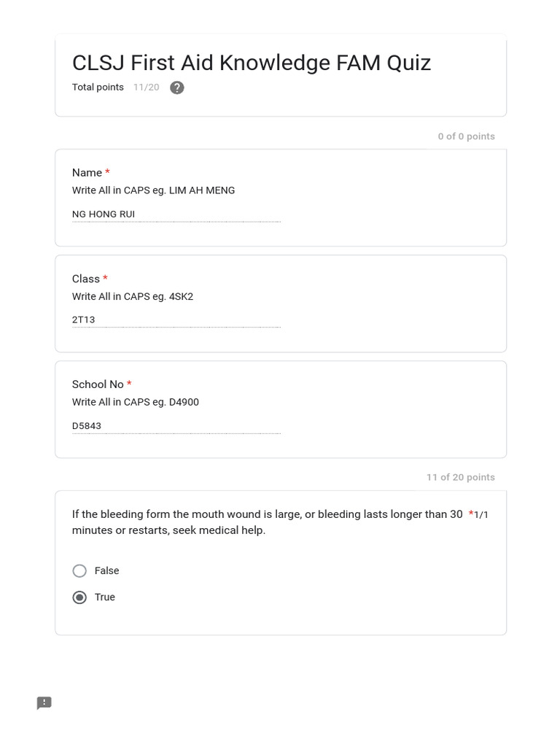Select the False radio option
This screenshot has height=747, width=560.
(x=79, y=570)
